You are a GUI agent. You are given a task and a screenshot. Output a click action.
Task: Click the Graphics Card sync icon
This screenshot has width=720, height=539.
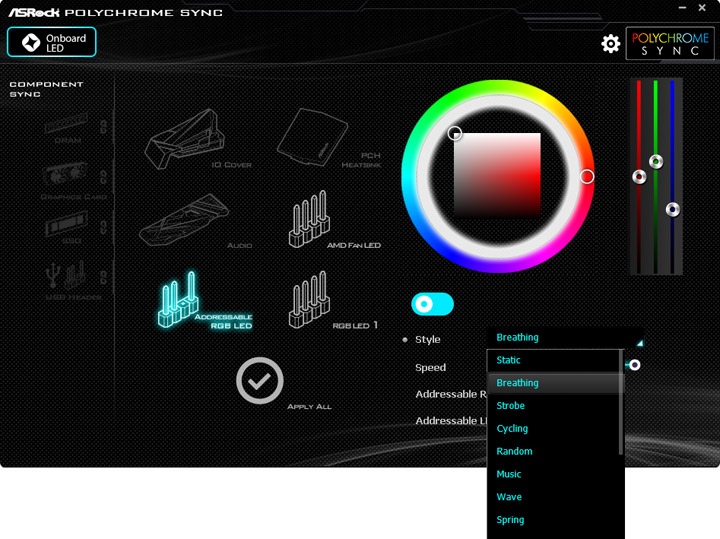(x=65, y=175)
